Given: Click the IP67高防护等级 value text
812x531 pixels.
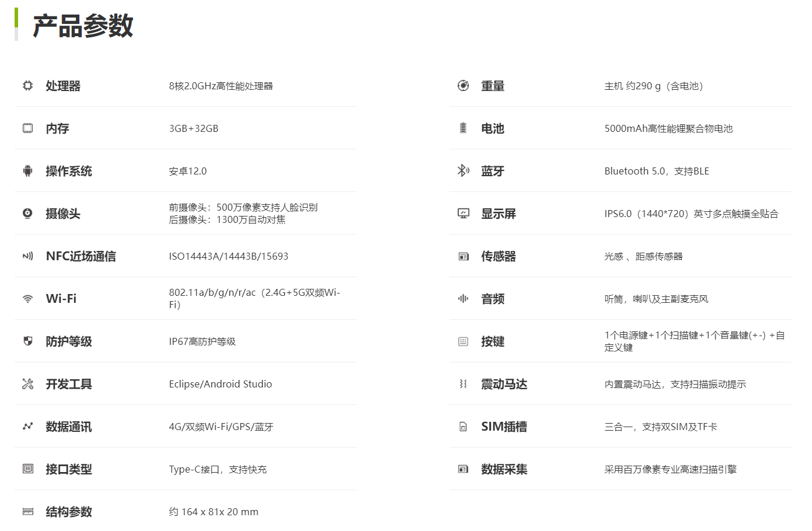Looking at the screenshot, I should coord(202,341).
